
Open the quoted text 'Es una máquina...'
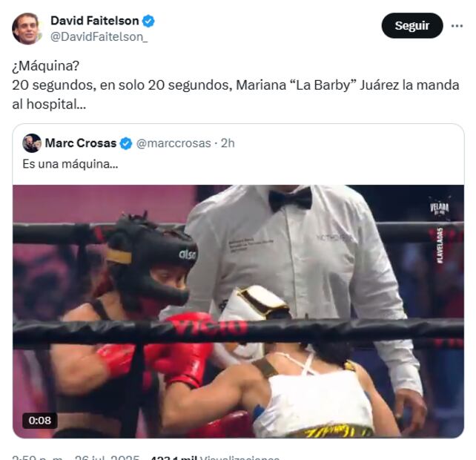coord(70,165)
